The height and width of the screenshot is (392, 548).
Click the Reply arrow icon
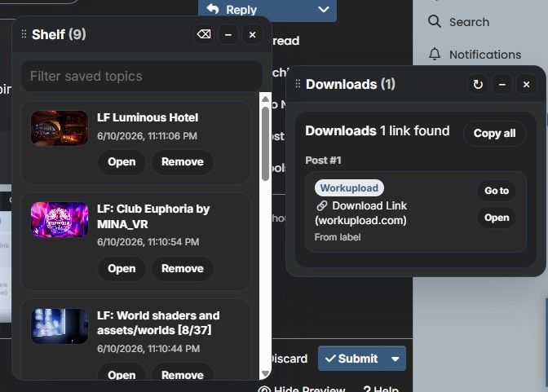(x=213, y=9)
